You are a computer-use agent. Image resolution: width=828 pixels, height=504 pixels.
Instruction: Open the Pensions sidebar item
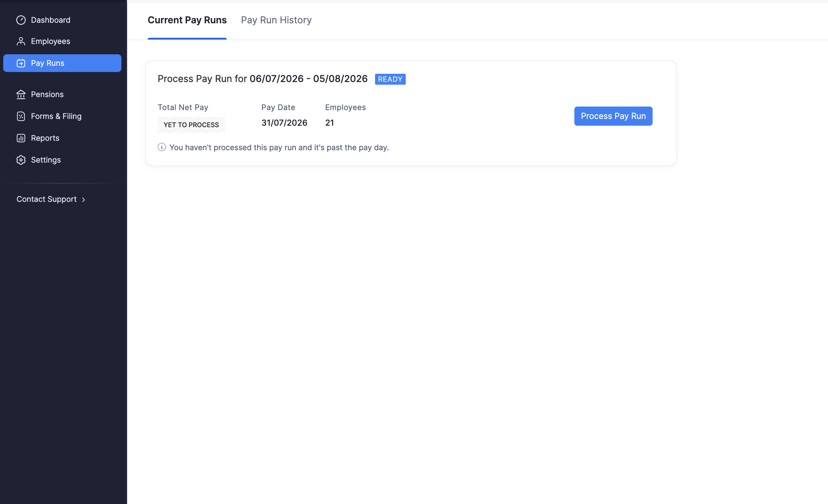[x=62, y=94]
